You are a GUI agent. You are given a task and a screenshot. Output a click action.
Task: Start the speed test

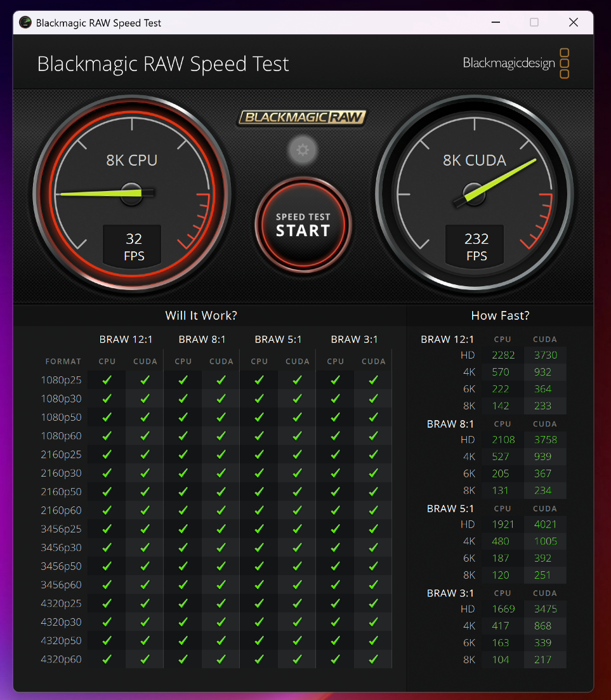coord(303,225)
